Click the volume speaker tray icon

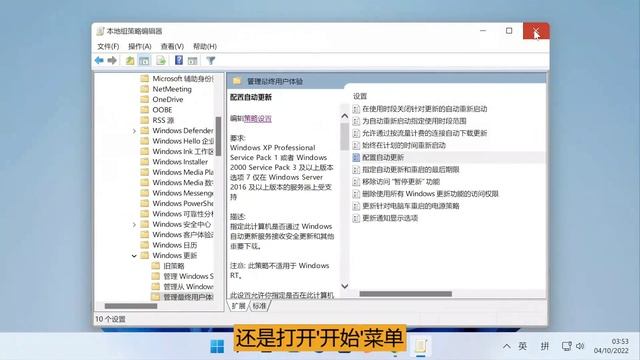580,346
